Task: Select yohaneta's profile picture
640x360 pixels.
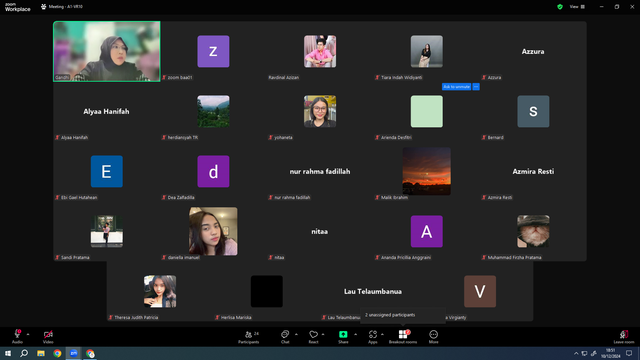Action: (x=320, y=111)
